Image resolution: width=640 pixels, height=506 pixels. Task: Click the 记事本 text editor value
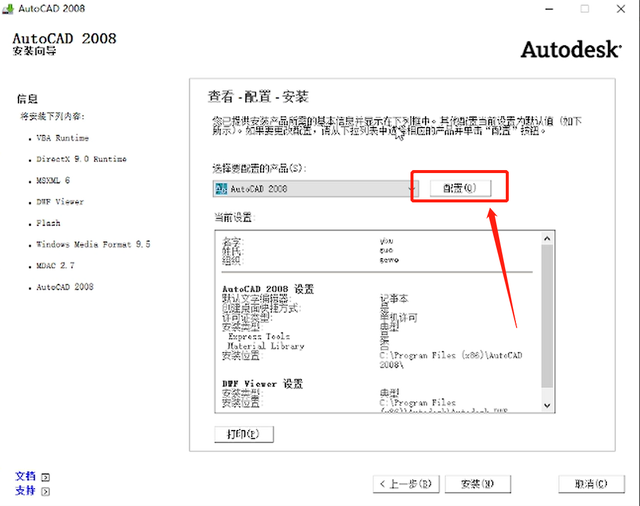(x=394, y=299)
